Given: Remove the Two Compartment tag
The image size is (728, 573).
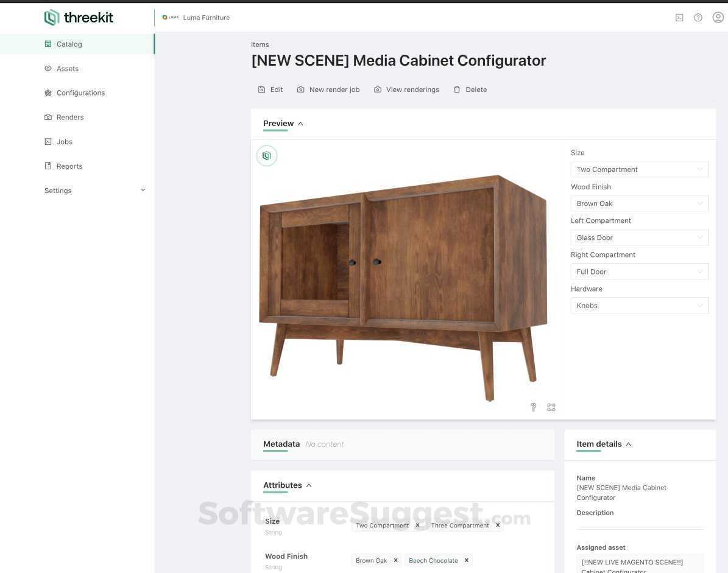Looking at the screenshot, I should [x=417, y=526].
